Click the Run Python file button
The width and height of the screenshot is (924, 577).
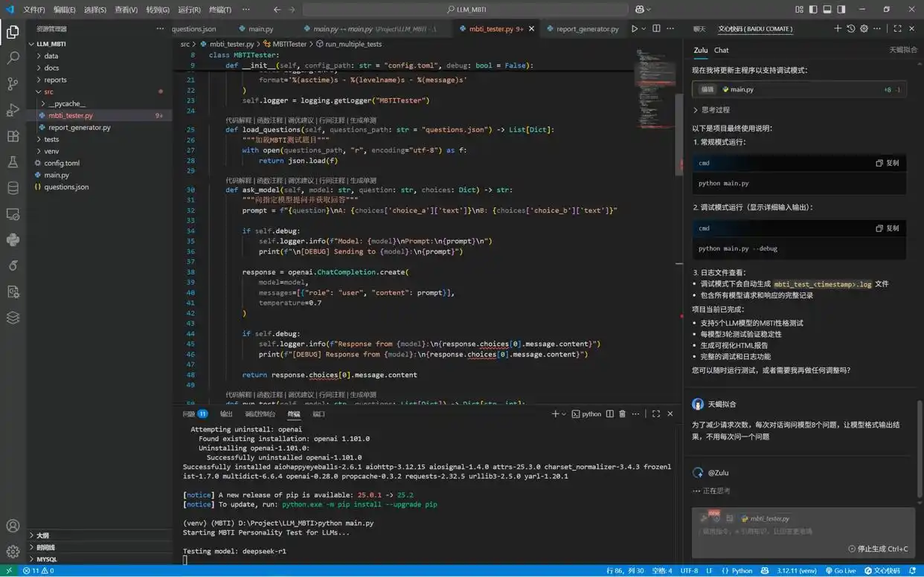634,29
